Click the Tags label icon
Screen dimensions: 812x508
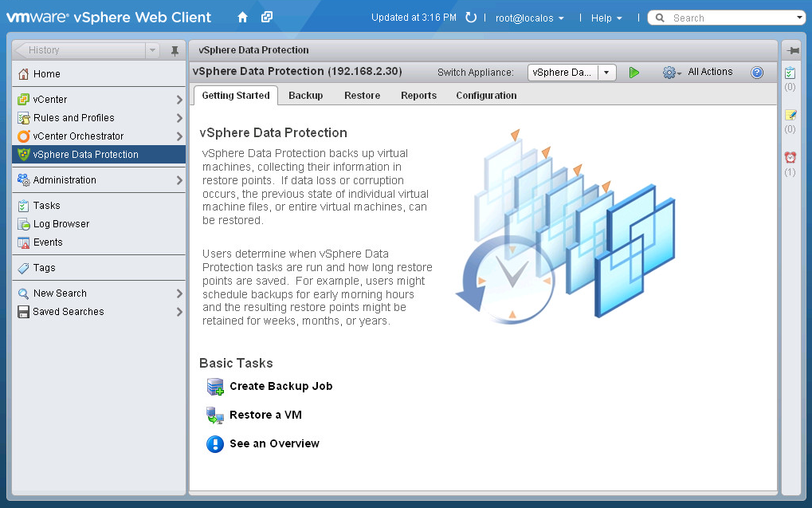point(23,268)
